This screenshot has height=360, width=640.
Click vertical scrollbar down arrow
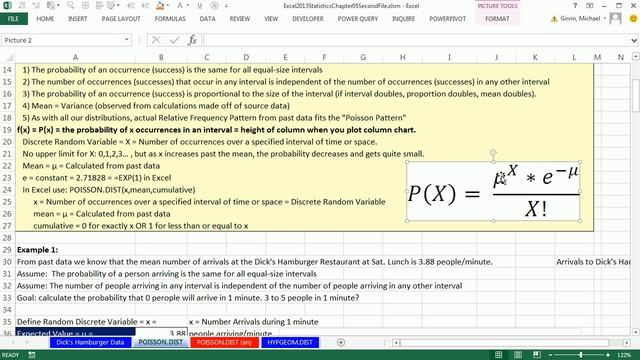[636, 332]
